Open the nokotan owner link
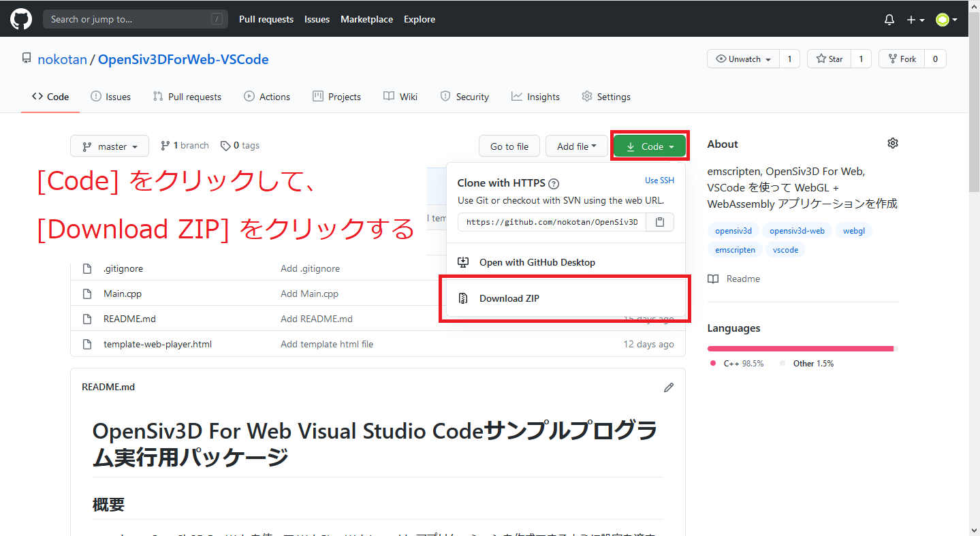 (63, 59)
